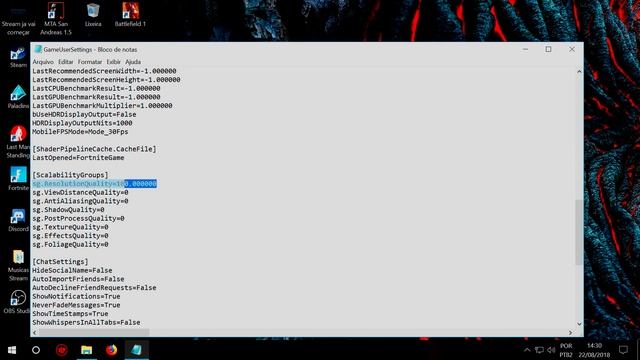The height and width of the screenshot is (360, 640).
Task: Click the MobileFPSMode=Mode_30Fps line
Action: tap(80, 131)
